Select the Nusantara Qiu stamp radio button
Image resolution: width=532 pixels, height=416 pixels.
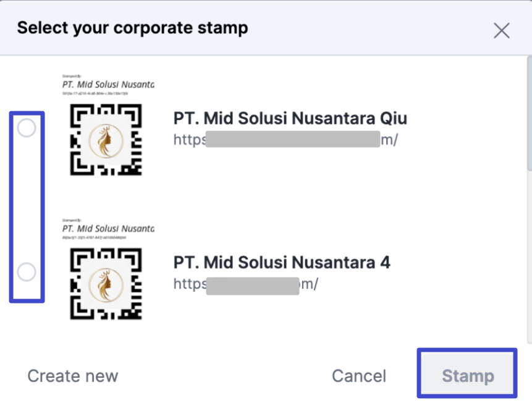27,128
